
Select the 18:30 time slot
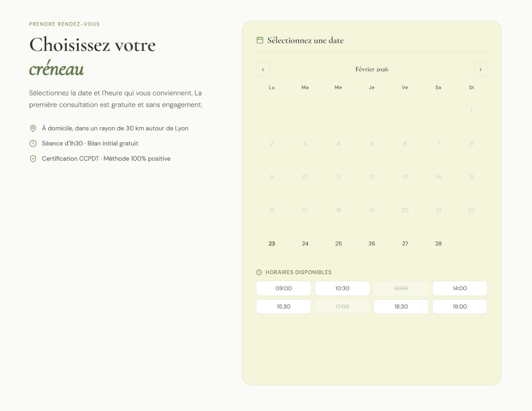tap(401, 307)
